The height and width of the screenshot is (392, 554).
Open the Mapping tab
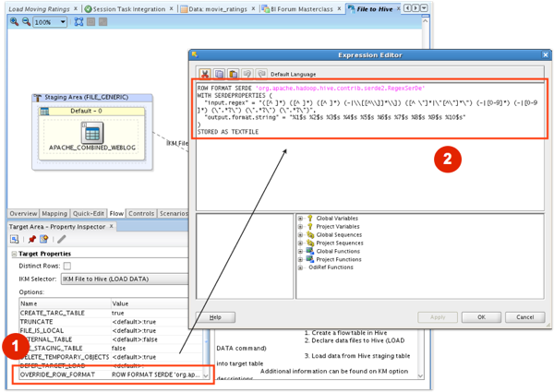pos(54,213)
